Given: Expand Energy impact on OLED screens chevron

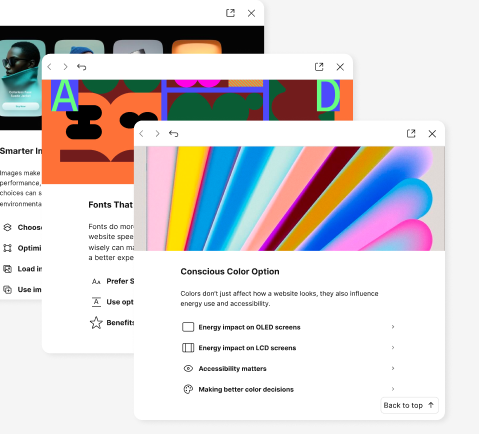Looking at the screenshot, I should point(393,327).
